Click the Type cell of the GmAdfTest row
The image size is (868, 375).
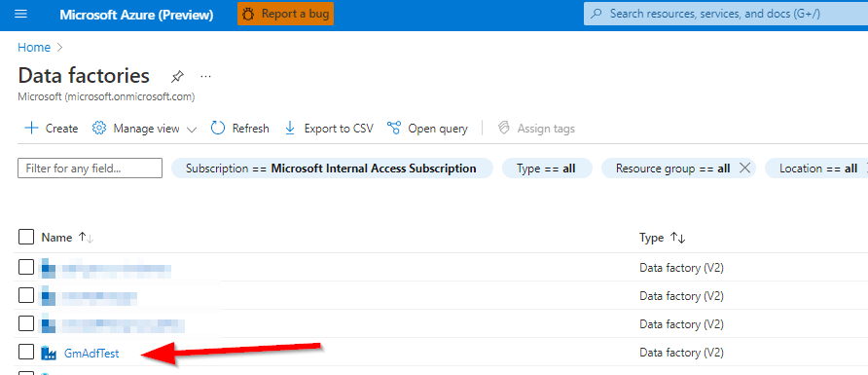click(x=681, y=353)
